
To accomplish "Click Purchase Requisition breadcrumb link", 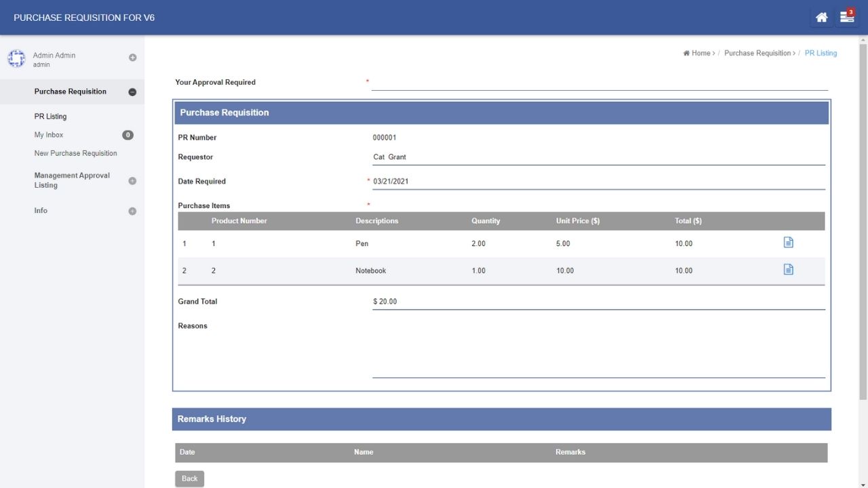I will (757, 54).
